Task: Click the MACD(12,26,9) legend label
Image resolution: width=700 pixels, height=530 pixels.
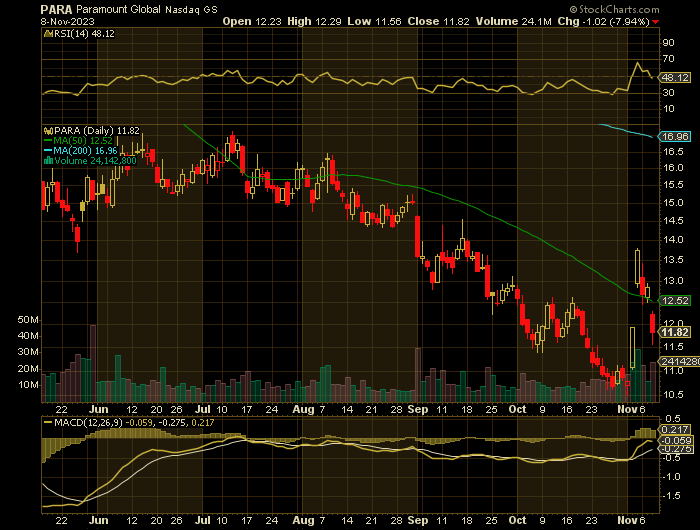Action: [x=89, y=422]
